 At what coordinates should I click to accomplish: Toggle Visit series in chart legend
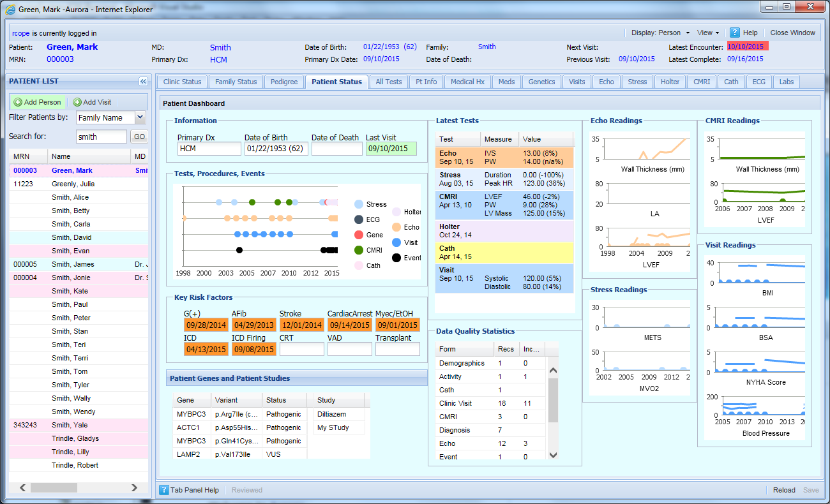point(396,242)
